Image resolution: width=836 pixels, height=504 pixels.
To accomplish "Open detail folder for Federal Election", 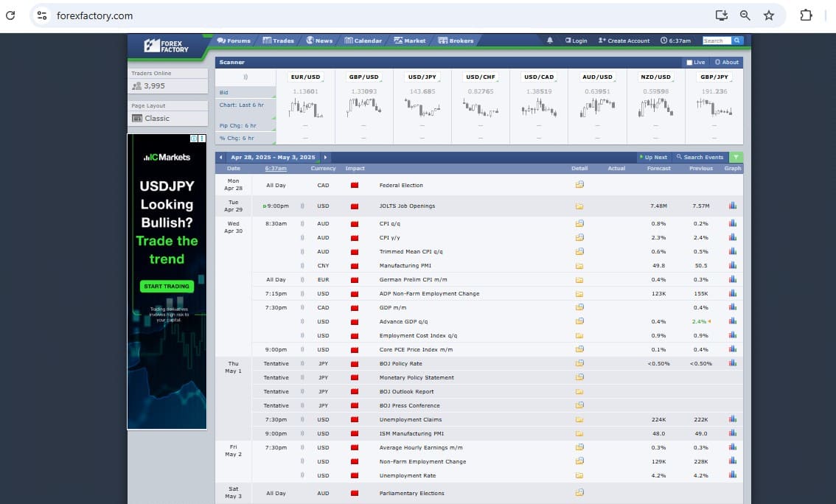I will (x=579, y=185).
